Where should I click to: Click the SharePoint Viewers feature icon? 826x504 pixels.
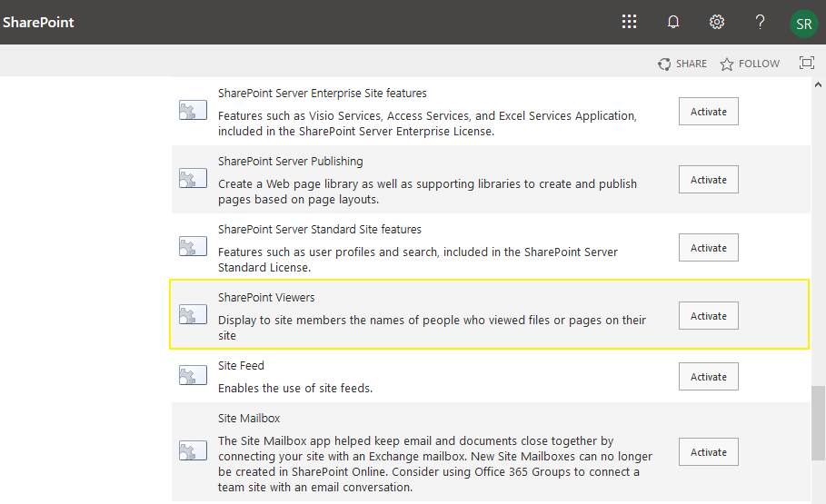point(193,315)
